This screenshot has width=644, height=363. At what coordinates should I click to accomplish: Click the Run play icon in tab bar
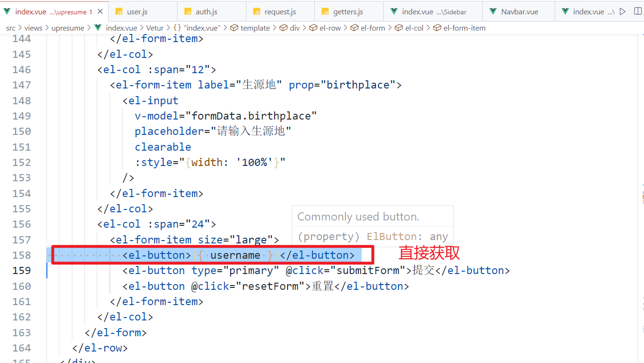pyautogui.click(x=622, y=11)
